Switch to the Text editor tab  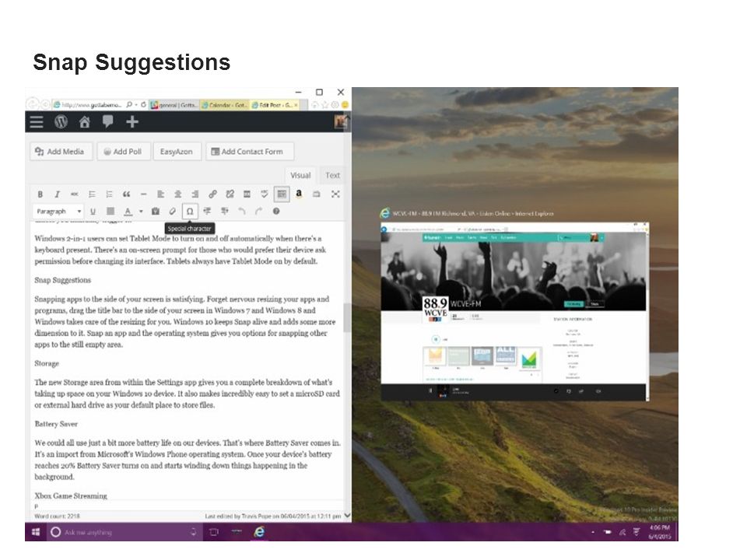pos(332,175)
